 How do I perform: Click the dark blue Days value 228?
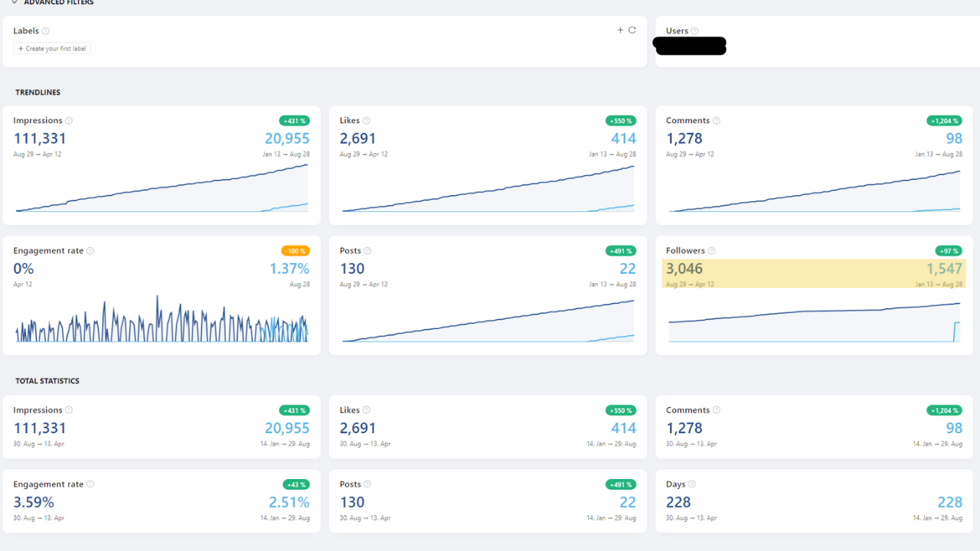coord(678,502)
